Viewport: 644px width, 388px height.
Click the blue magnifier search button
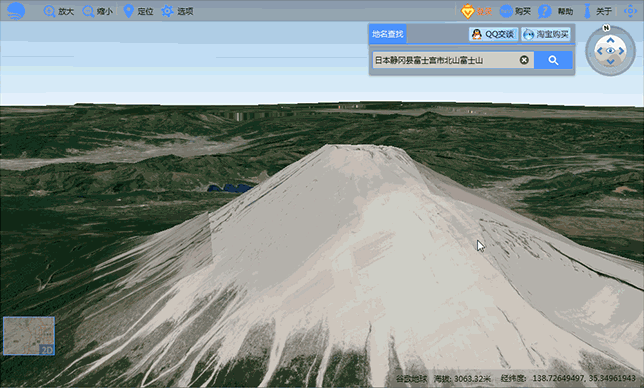553,60
